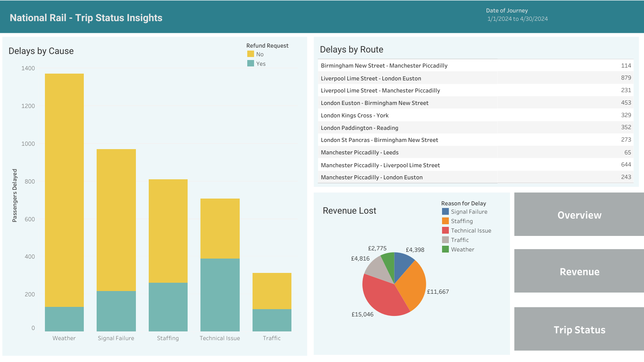Click the Revenue Lost chart title
Image resolution: width=644 pixels, height=362 pixels.
tap(350, 211)
